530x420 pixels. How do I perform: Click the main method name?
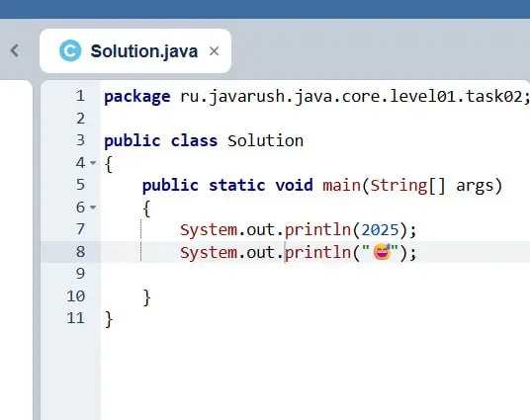341,186
